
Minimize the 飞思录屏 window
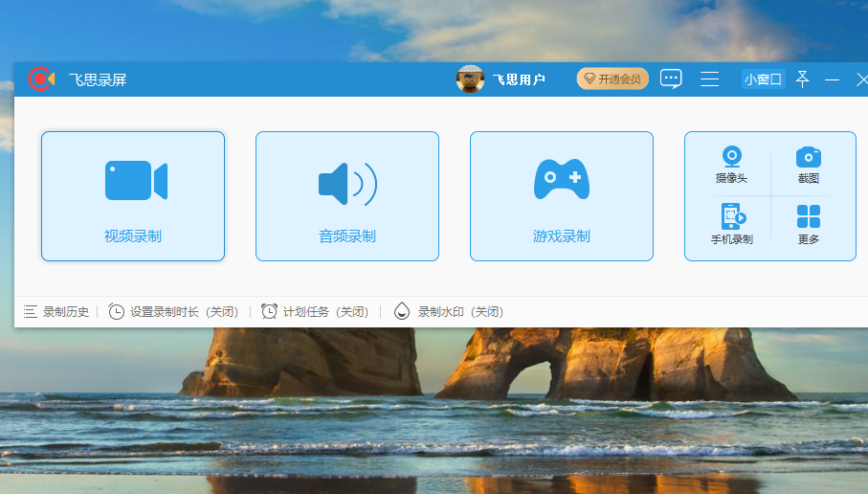pyautogui.click(x=832, y=79)
